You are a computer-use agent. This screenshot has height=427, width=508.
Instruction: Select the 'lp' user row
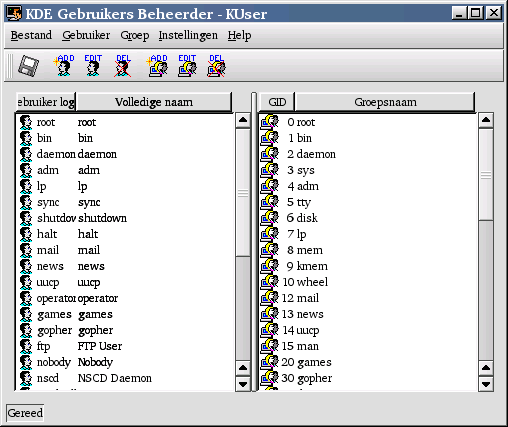click(x=124, y=186)
